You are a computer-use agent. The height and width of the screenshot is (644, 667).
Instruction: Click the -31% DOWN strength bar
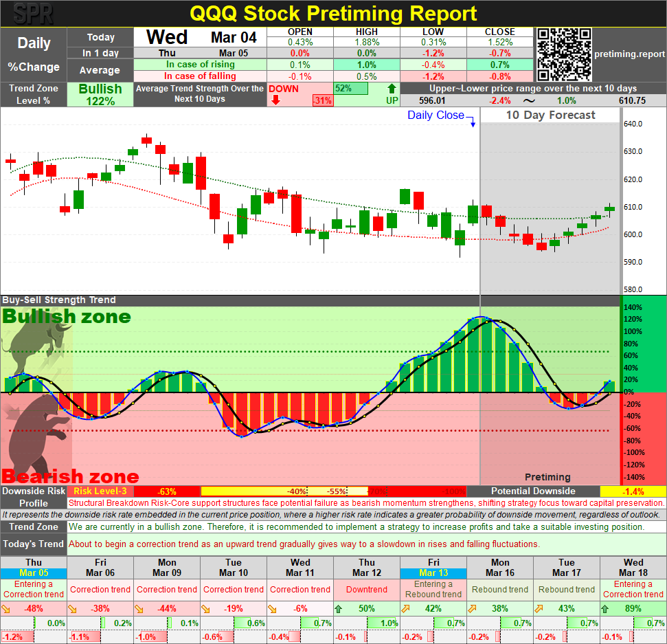coord(323,101)
